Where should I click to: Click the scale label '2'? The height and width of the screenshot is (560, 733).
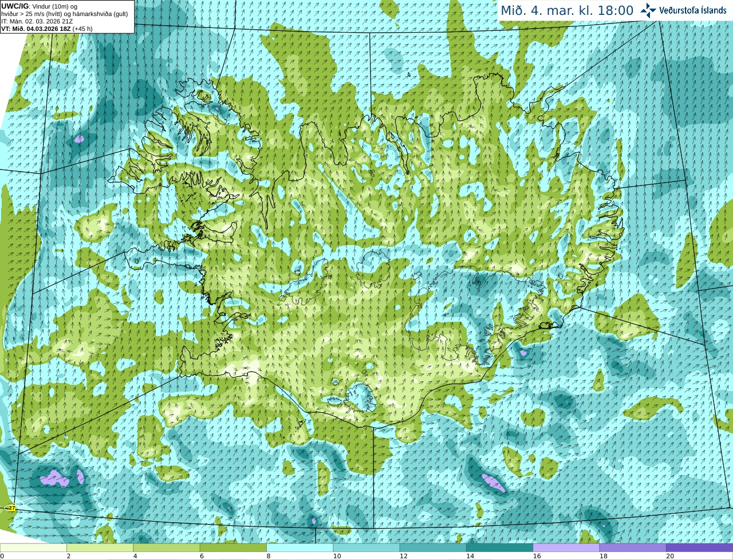coord(69,556)
